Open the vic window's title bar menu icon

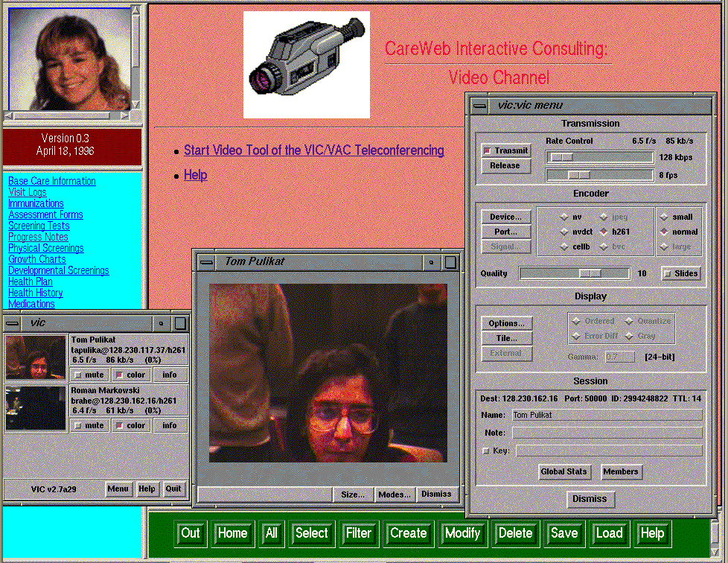tap(13, 323)
